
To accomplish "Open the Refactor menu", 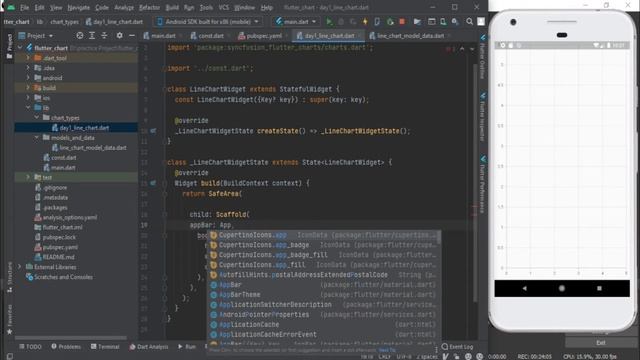I will (149, 7).
